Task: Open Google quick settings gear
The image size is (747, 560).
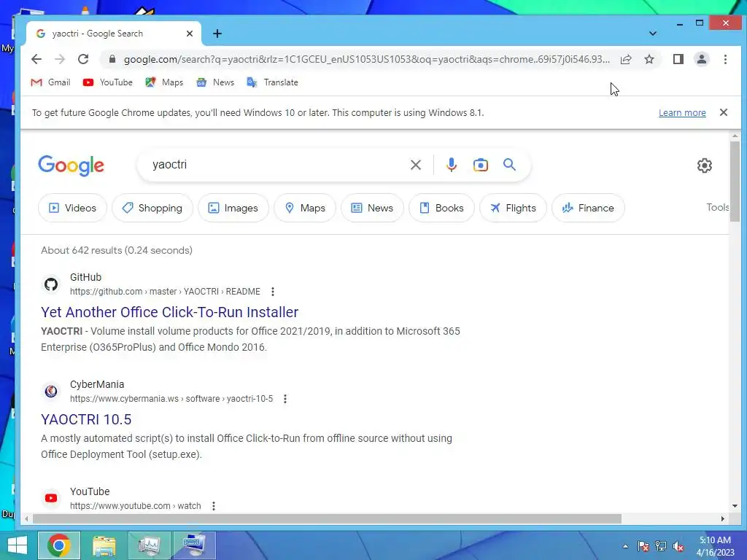Action: (705, 166)
